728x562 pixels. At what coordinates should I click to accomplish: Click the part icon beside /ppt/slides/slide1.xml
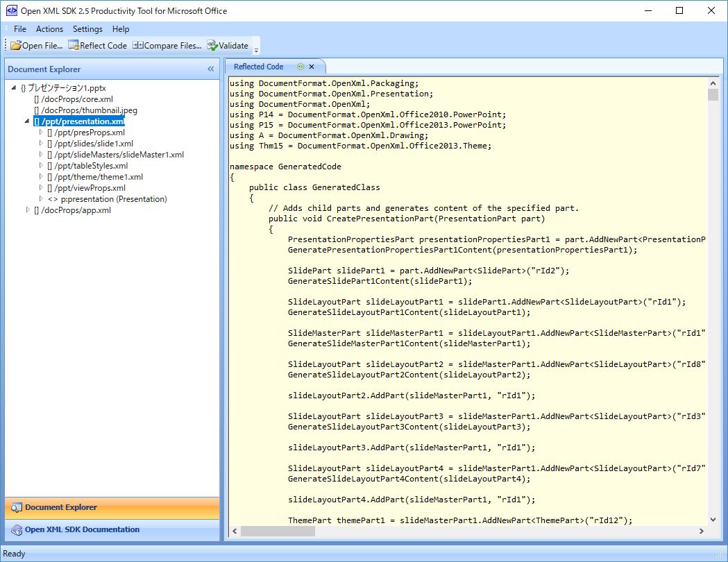50,144
